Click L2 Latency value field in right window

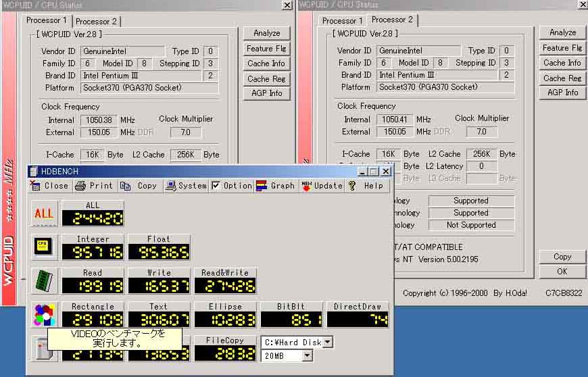(482, 166)
